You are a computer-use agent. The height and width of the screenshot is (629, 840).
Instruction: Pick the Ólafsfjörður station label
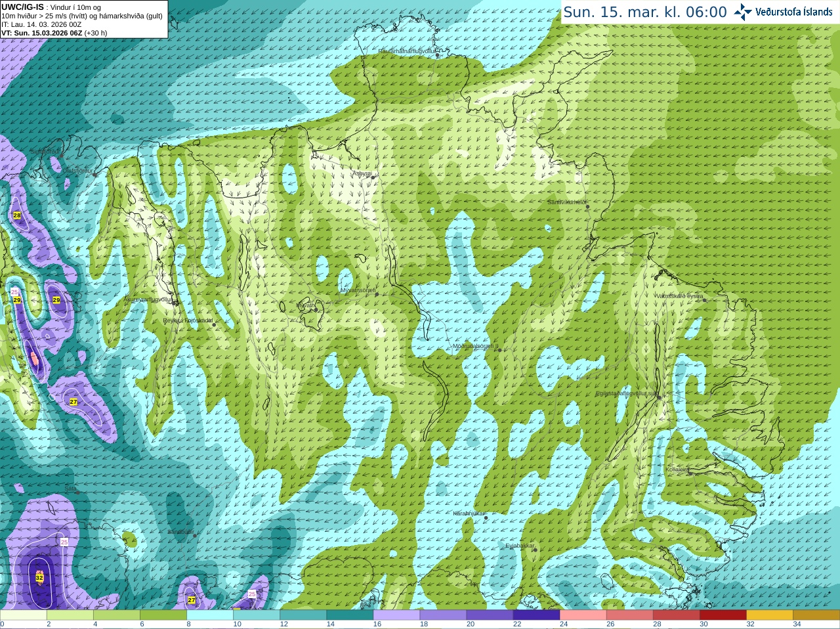click(79, 171)
